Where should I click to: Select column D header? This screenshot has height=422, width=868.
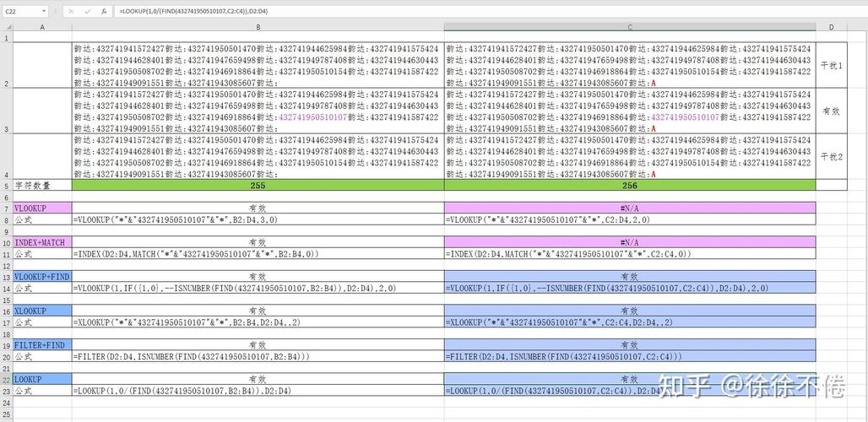click(x=832, y=26)
